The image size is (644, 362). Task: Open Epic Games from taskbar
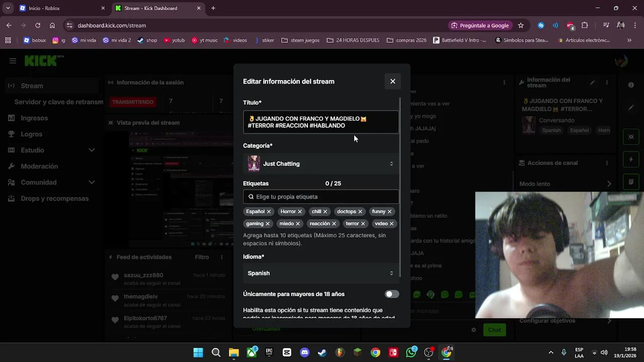[x=269, y=352]
